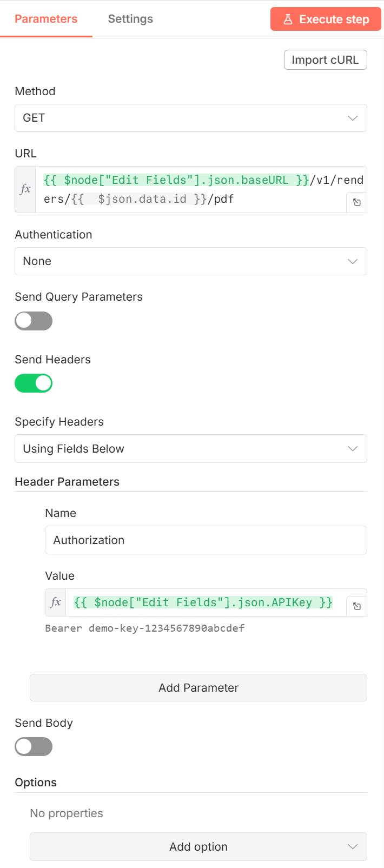Viewport: 384px width, 868px height.
Task: Select the header Value expression field
Action: 206,602
